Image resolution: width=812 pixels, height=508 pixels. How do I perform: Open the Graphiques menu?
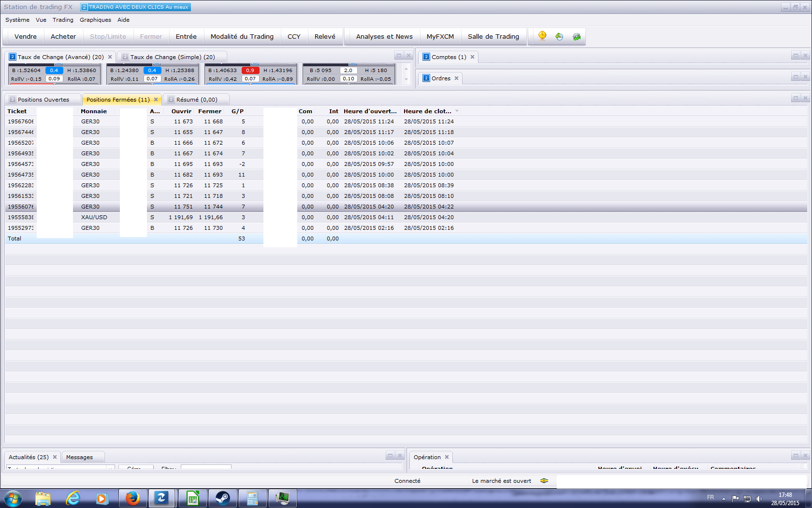tap(95, 20)
